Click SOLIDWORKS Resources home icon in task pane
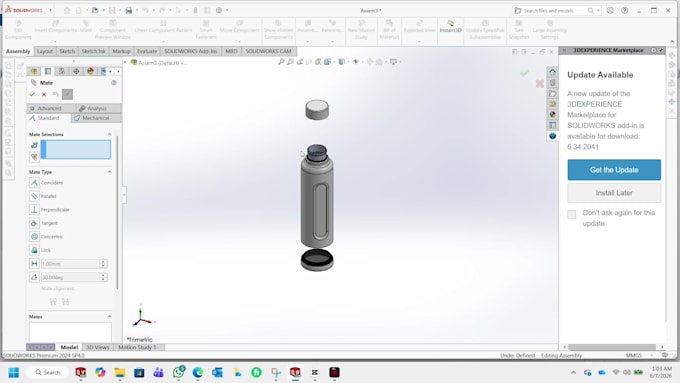 click(x=552, y=72)
